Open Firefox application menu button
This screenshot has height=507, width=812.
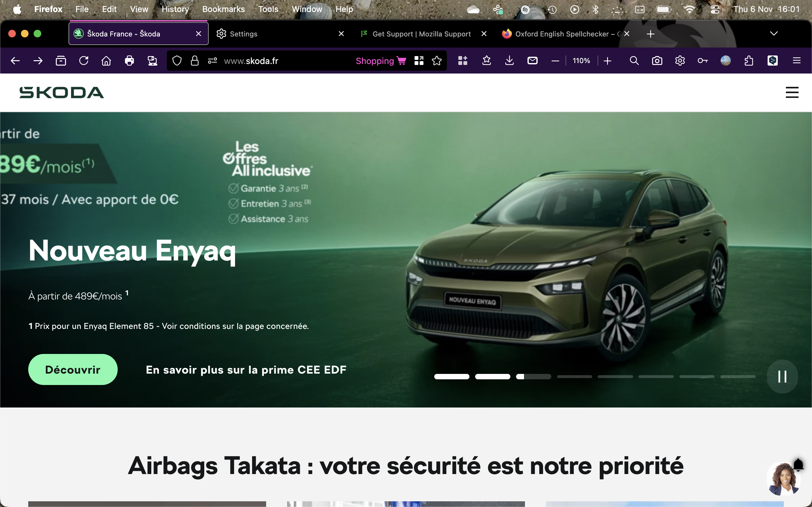tap(796, 61)
